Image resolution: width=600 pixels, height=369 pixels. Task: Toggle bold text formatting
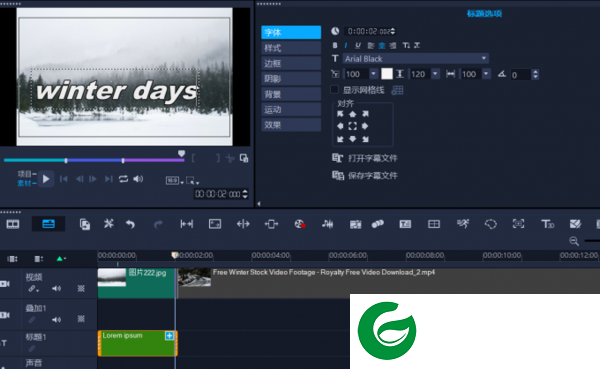point(335,45)
